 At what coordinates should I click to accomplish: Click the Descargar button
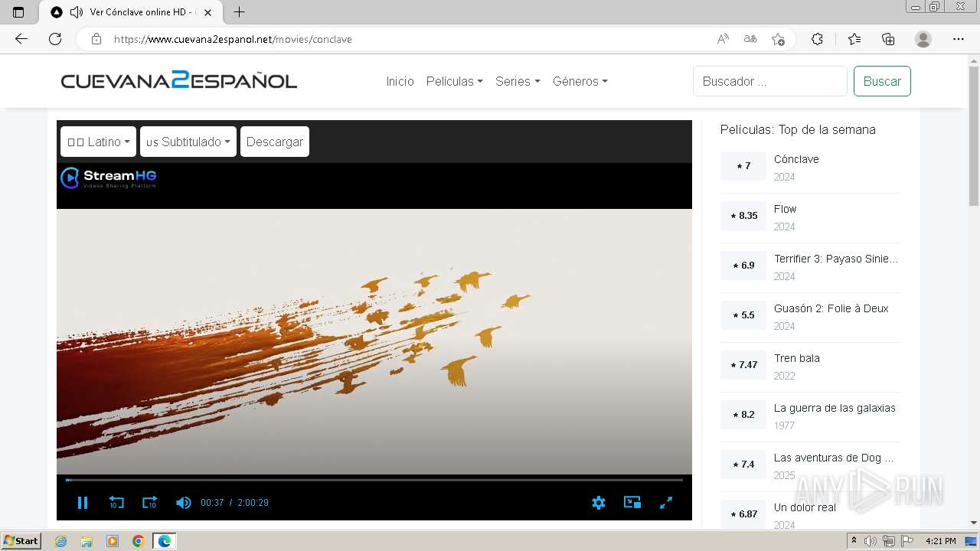[275, 142]
